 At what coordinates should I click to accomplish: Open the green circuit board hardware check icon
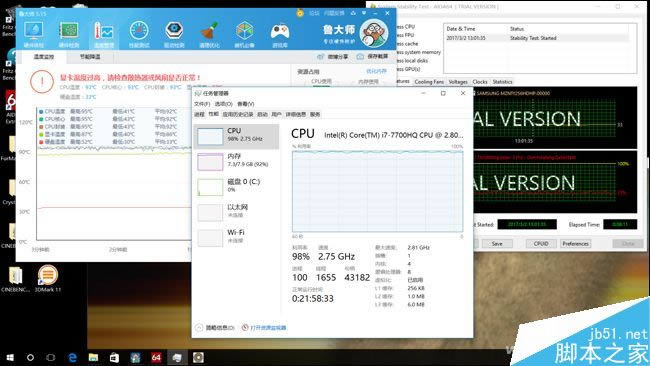click(68, 32)
